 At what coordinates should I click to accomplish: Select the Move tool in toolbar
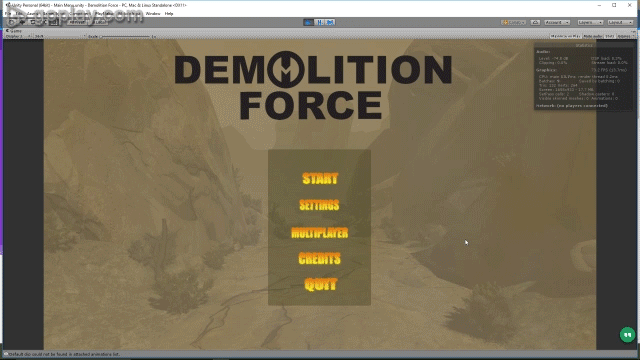coord(22,22)
